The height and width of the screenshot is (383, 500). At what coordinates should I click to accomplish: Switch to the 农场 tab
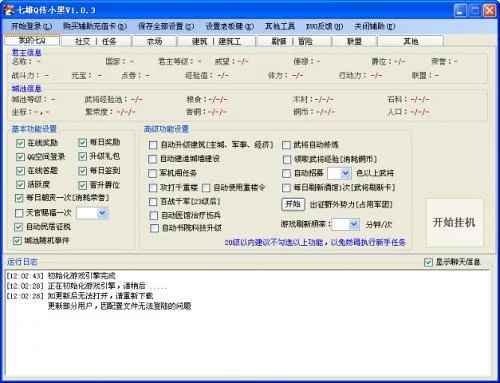(154, 41)
